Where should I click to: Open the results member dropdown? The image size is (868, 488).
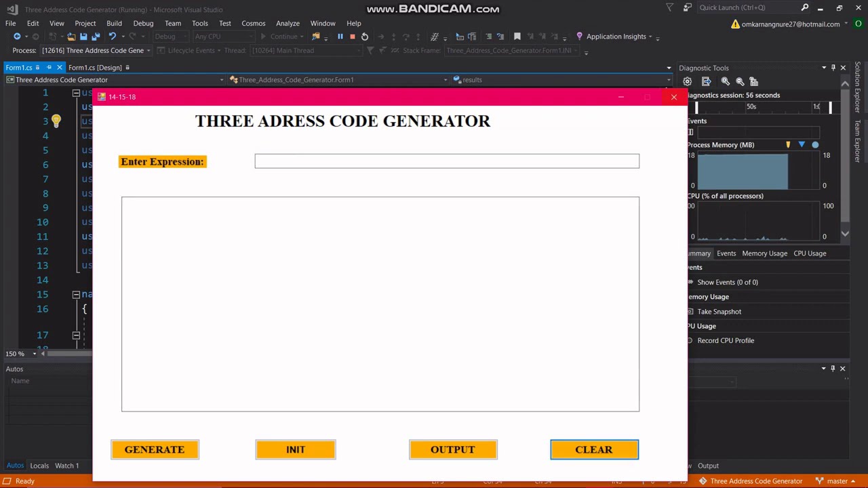coord(667,80)
